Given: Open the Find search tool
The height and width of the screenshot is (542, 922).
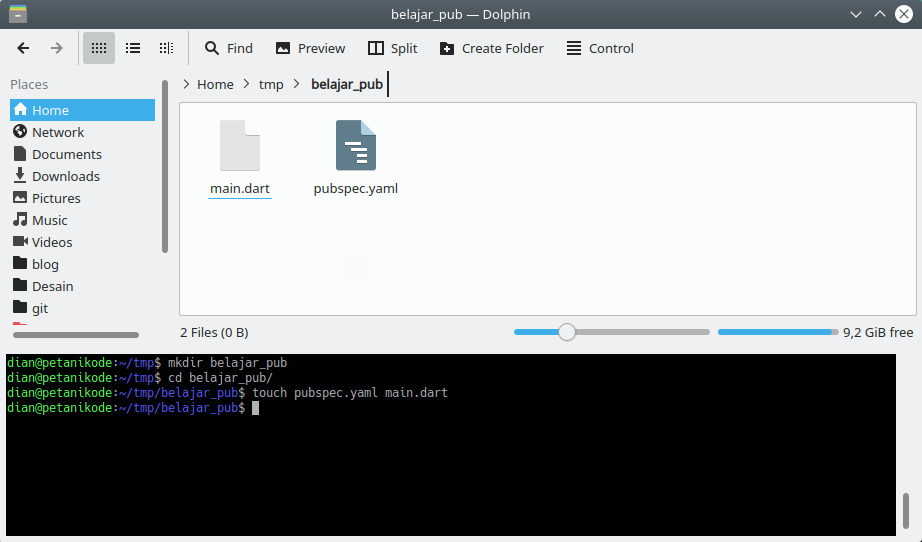Looking at the screenshot, I should pyautogui.click(x=229, y=48).
